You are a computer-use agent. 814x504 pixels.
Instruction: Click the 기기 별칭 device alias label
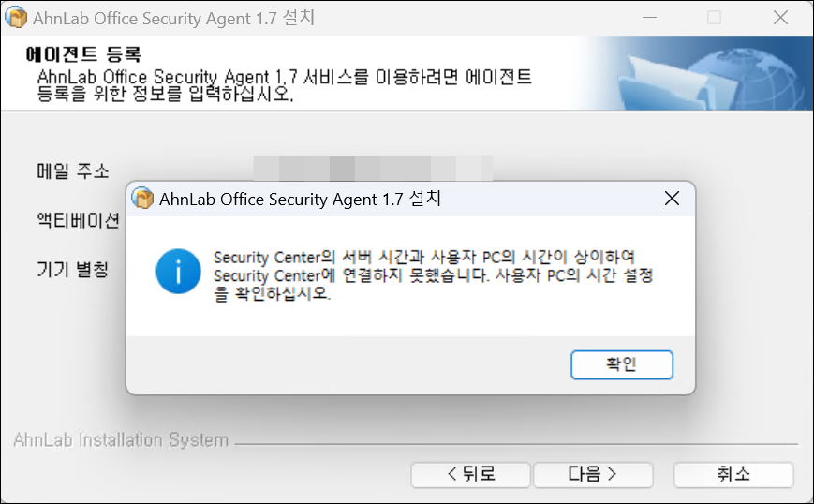pyautogui.click(x=72, y=270)
